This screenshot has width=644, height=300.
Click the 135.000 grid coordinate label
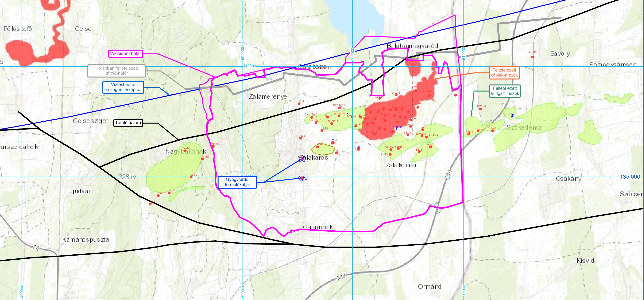[630, 176]
